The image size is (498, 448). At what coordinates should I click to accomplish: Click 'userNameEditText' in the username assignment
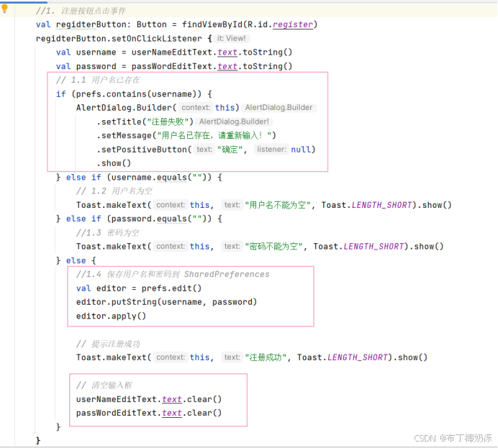[x=171, y=52]
